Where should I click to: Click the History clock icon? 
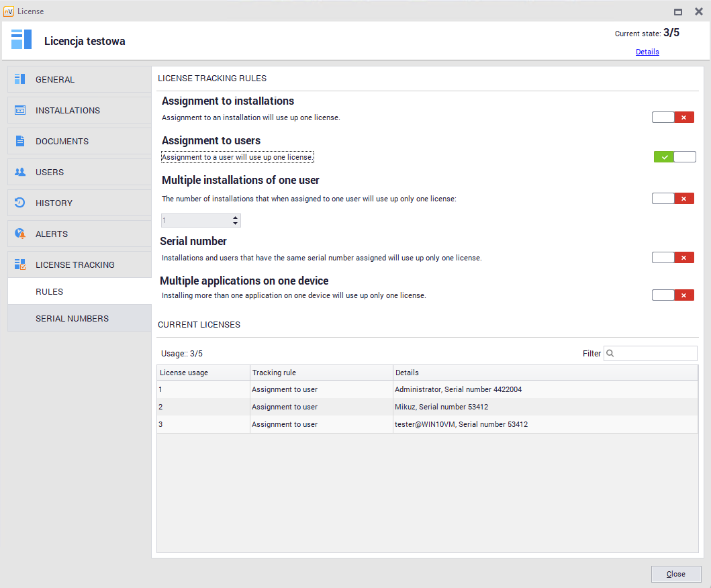[x=20, y=203]
